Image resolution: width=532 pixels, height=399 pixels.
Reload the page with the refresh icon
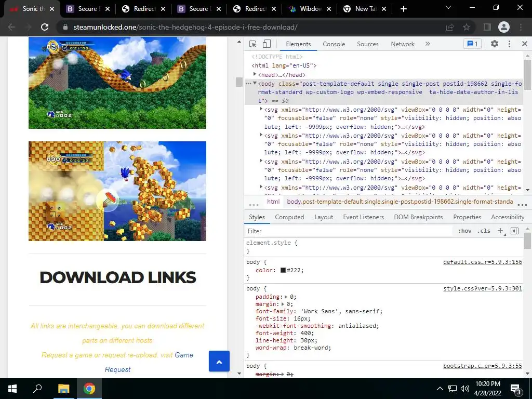point(45,27)
